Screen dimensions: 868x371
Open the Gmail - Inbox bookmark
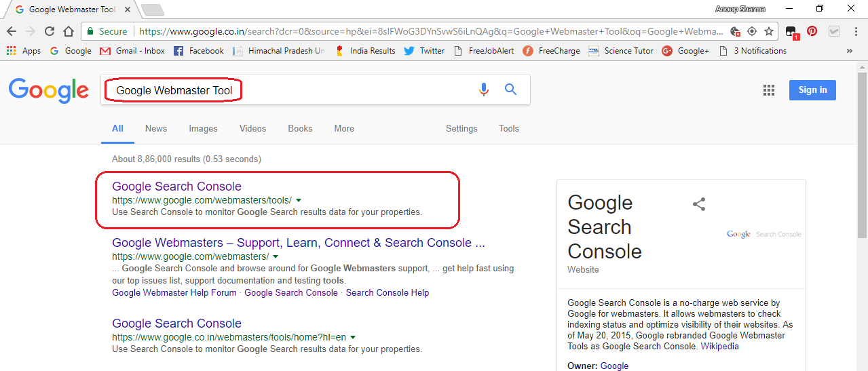click(132, 51)
